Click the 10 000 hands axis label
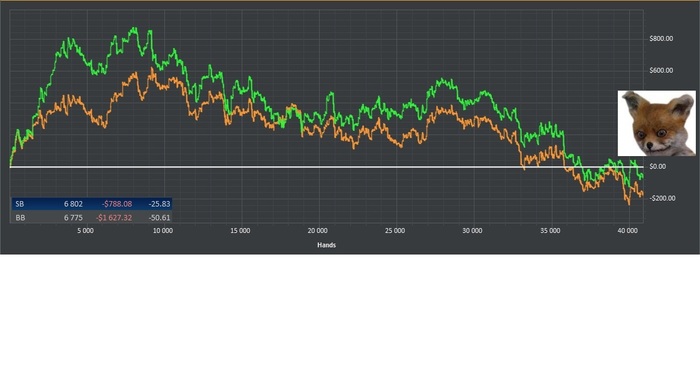This screenshot has height=389, width=700. click(163, 231)
